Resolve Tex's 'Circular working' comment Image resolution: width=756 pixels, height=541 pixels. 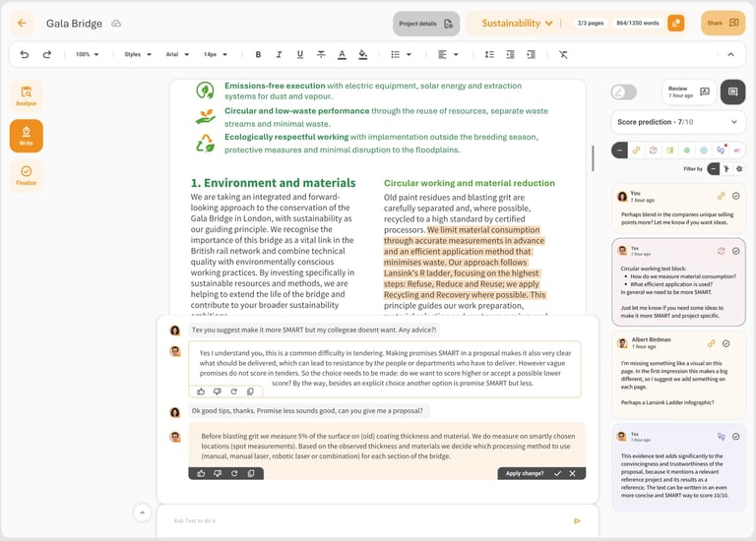tap(735, 251)
